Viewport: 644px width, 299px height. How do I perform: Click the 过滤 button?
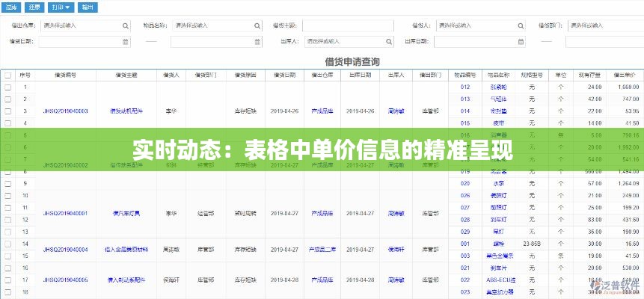tap(10, 7)
